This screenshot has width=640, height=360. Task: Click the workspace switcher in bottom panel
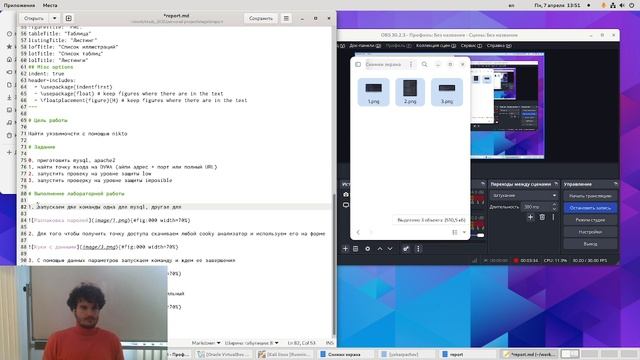570,354
